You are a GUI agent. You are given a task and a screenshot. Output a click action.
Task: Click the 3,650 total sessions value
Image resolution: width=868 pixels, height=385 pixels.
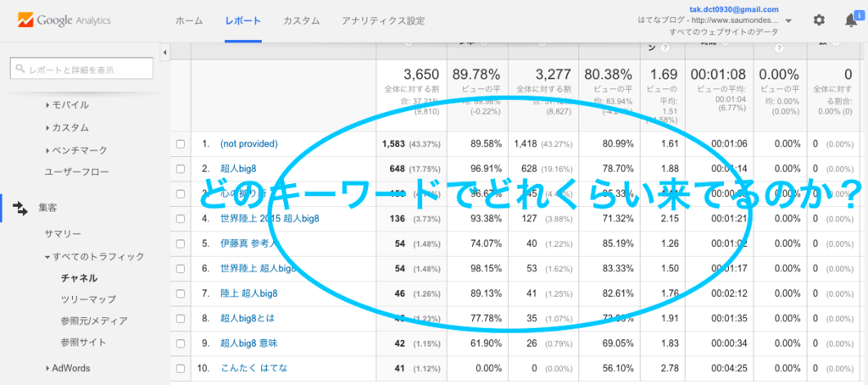421,75
